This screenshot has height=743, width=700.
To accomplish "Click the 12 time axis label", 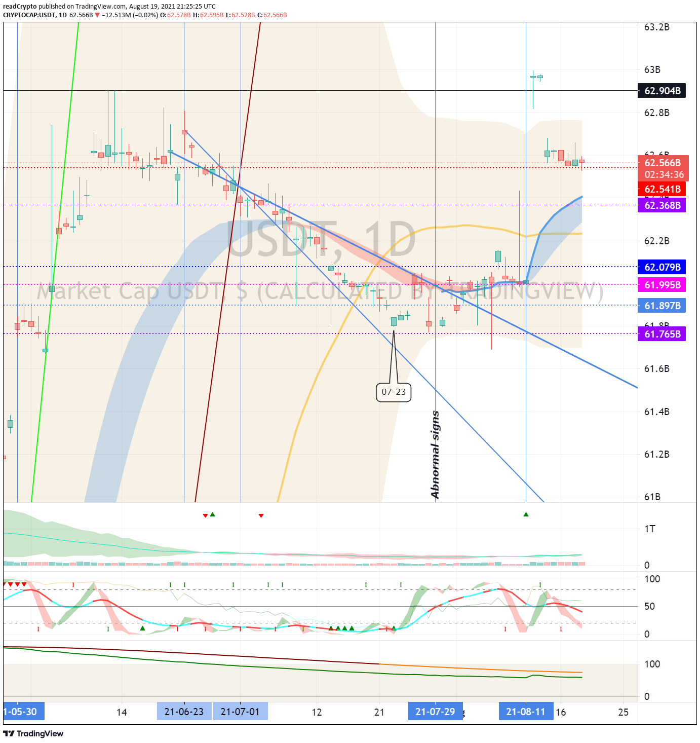I will (x=317, y=713).
